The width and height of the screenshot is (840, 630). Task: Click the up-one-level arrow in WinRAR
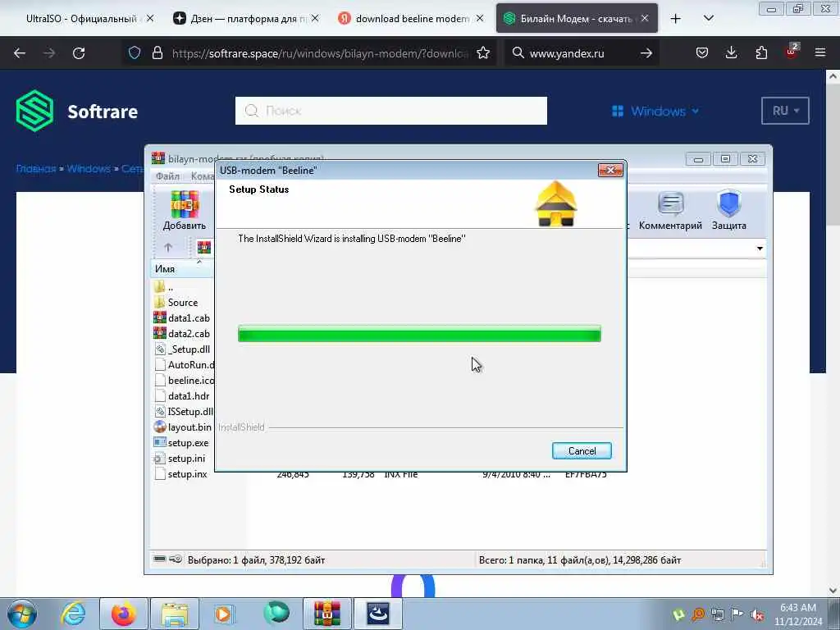(167, 248)
